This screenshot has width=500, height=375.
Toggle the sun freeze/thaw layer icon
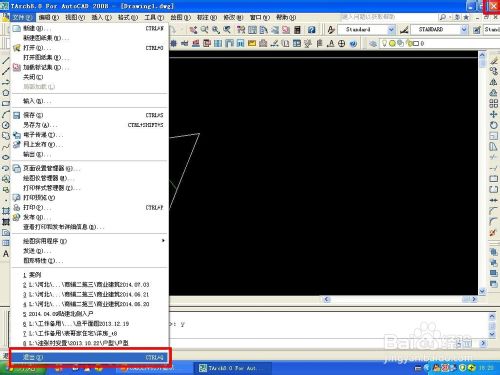click(392, 43)
